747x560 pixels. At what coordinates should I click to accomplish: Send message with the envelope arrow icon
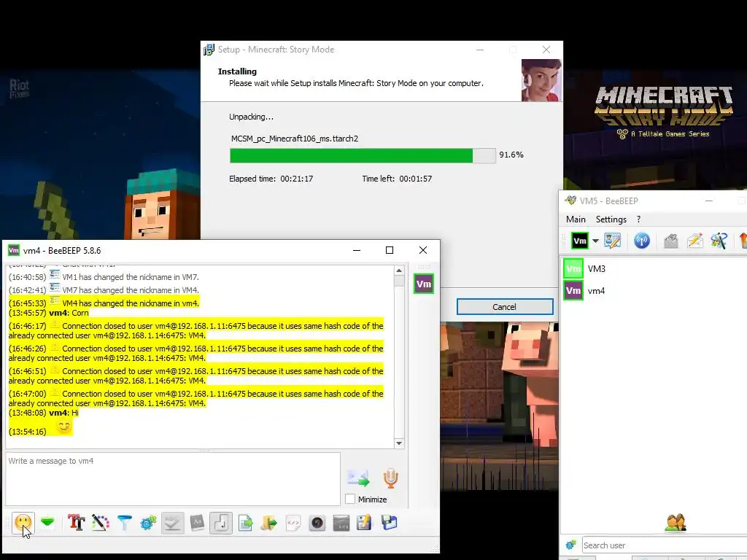(358, 478)
